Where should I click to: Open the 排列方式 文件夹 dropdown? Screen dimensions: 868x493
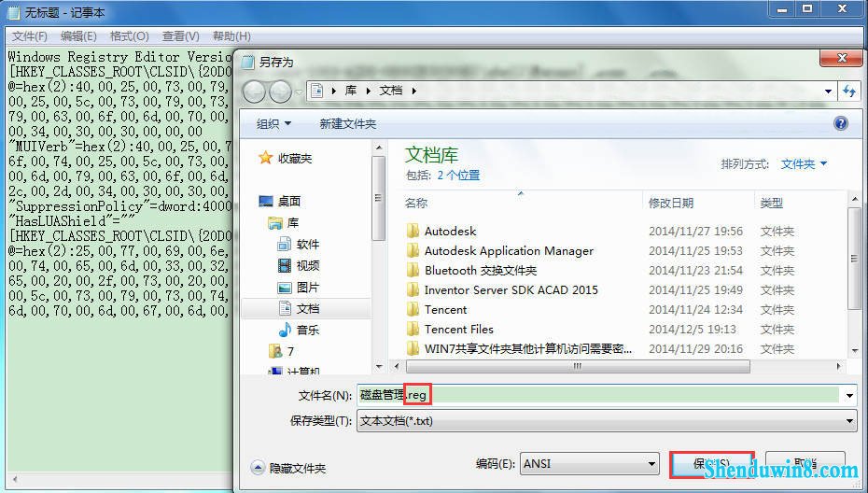(804, 164)
